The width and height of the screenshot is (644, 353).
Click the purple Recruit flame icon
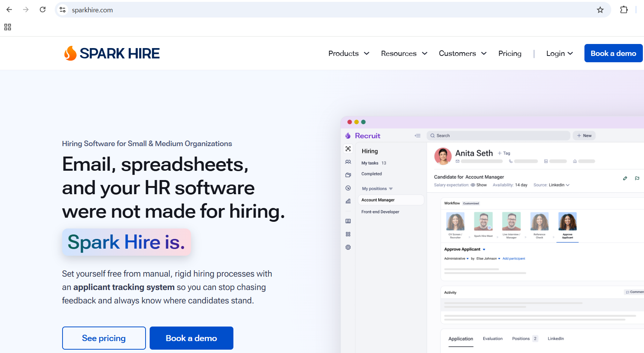tap(348, 136)
